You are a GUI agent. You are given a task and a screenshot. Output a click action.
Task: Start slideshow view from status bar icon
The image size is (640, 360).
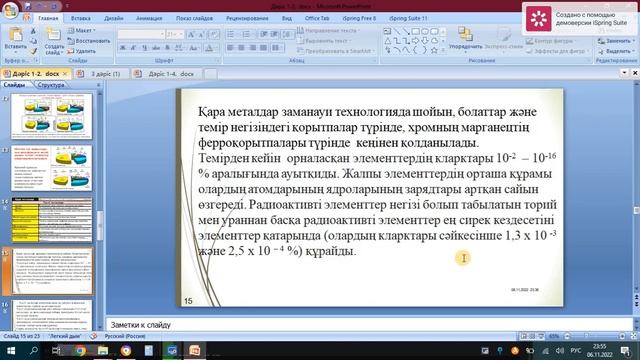pos(541,336)
